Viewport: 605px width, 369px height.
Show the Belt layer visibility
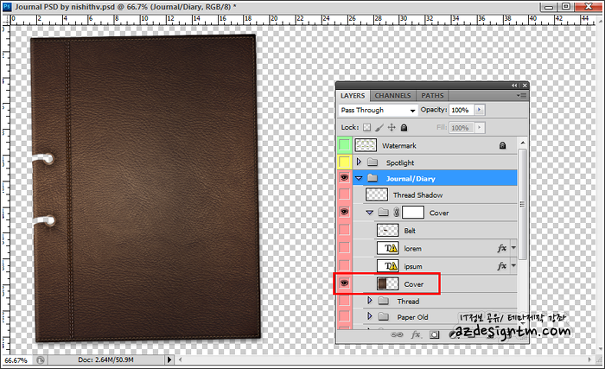[344, 230]
